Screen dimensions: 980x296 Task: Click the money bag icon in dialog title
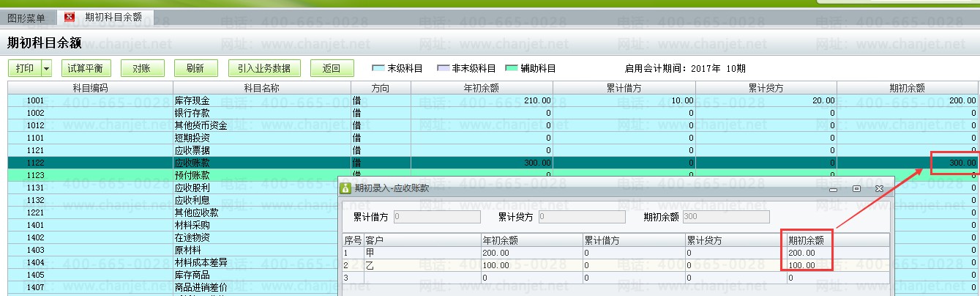click(346, 188)
